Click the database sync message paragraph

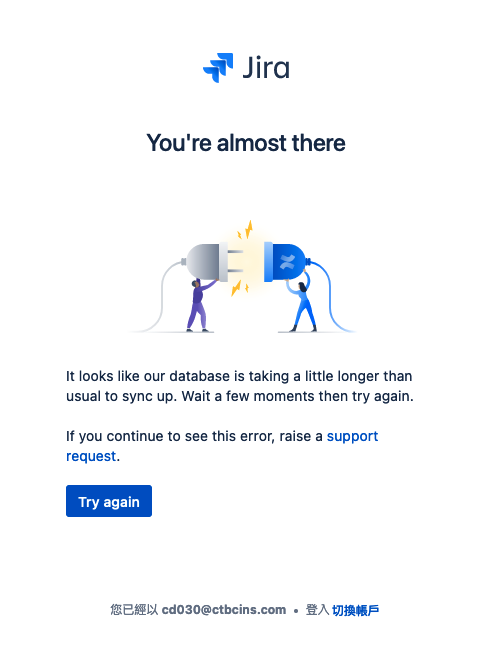pos(240,386)
